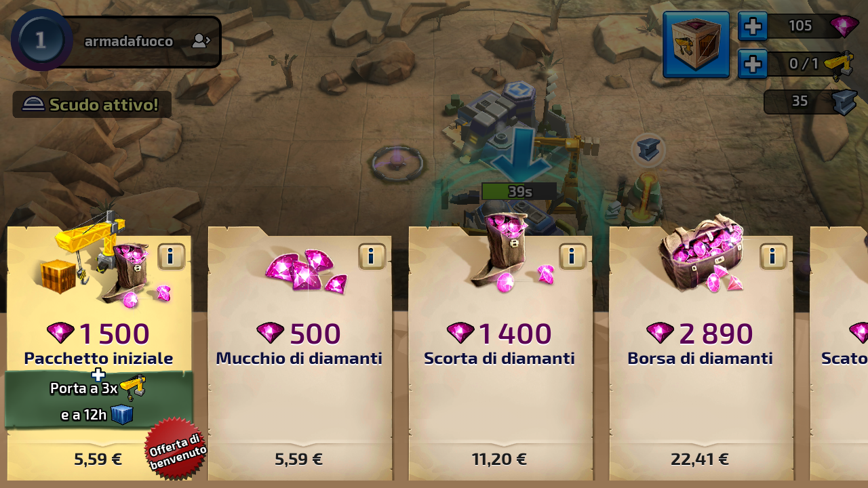Screen dimensions: 868x488
Task: Buy Scorta di diamanti for 11,20 €
Action: pyautogui.click(x=499, y=459)
